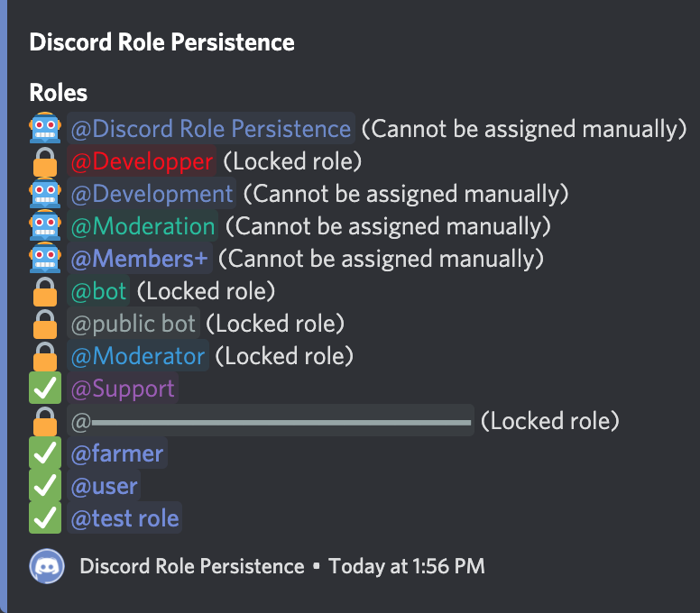This screenshot has height=613, width=700.
Task: Click the robot icon beside Discord Role Persistence
Action: [45, 129]
